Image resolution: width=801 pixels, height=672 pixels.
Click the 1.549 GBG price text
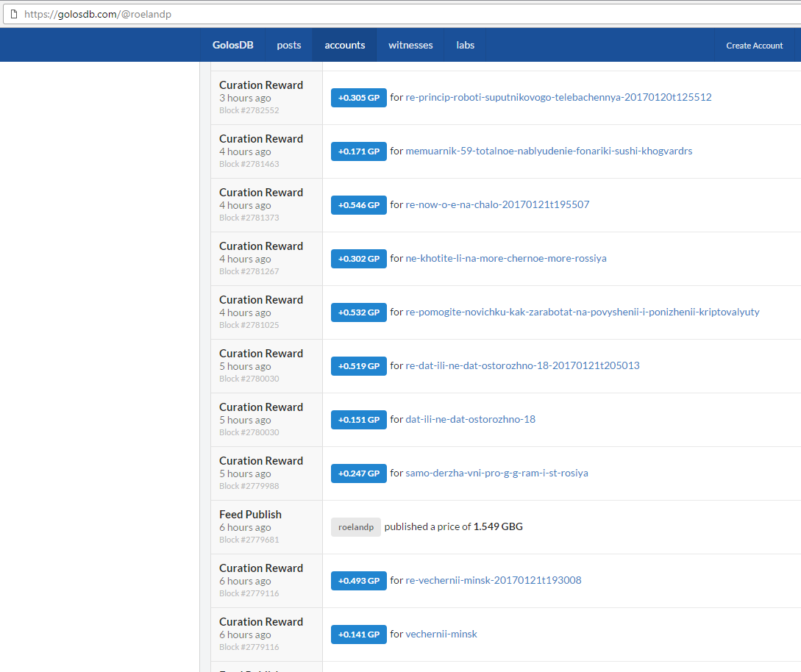click(498, 526)
